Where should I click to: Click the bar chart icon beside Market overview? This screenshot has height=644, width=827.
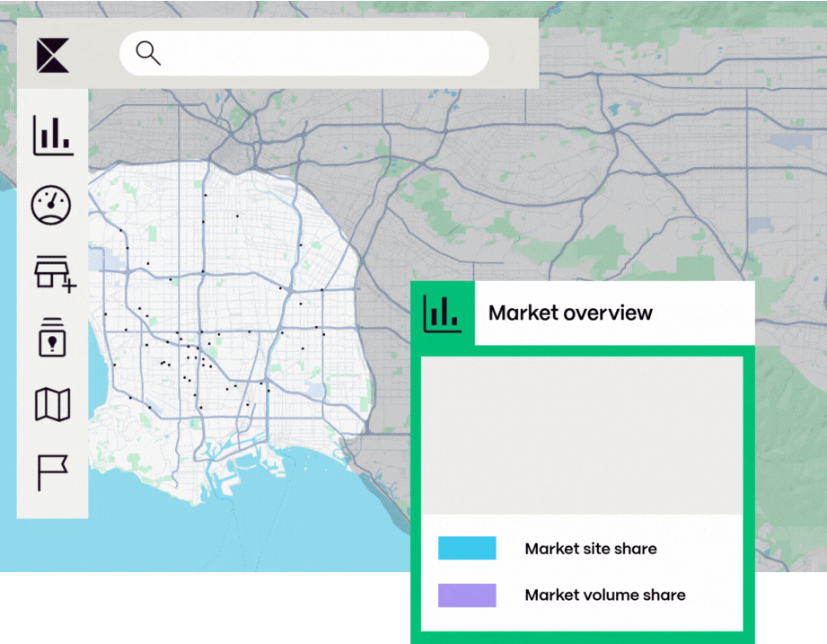[442, 313]
